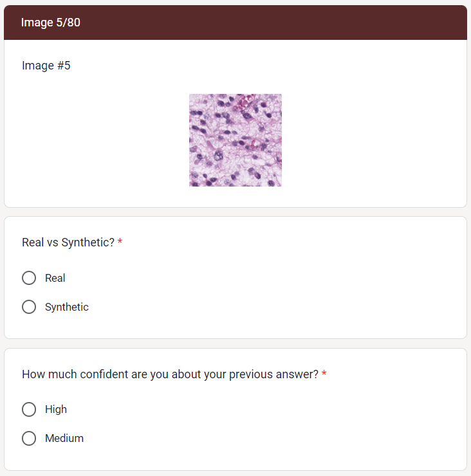Click the large nucleus in the image
471x476 pixels.
click(x=218, y=156)
